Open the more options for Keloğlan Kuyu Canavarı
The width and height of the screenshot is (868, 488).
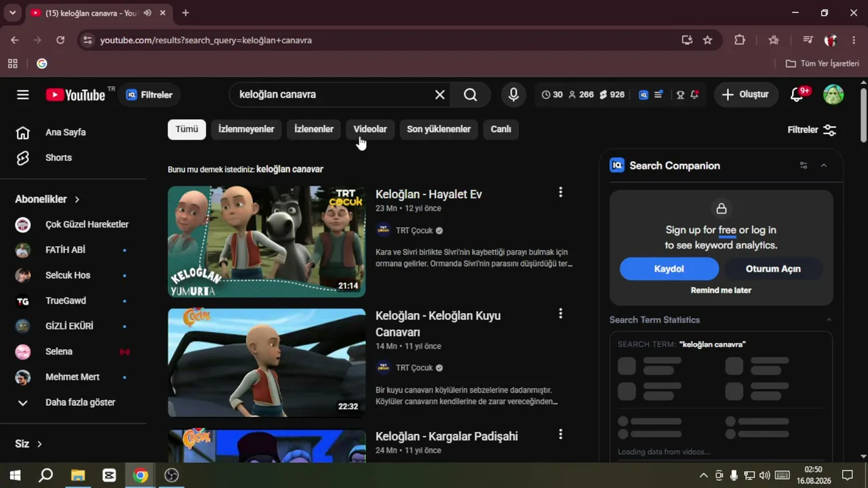tap(560, 314)
